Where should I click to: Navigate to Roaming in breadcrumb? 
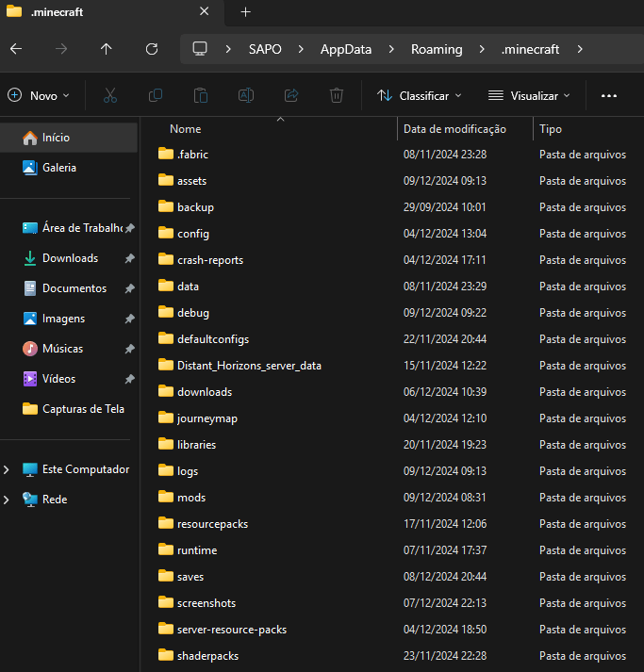[x=437, y=49]
